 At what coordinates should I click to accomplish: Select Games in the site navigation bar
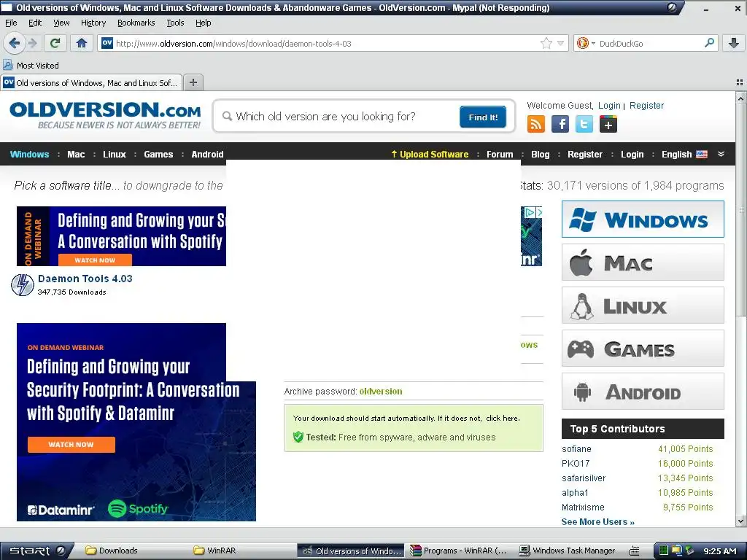(x=158, y=154)
